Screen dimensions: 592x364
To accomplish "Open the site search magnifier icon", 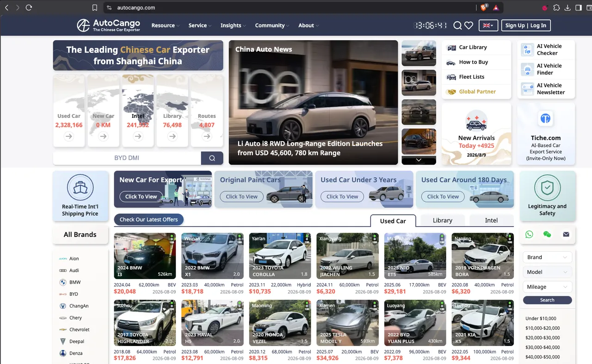I will (x=457, y=25).
